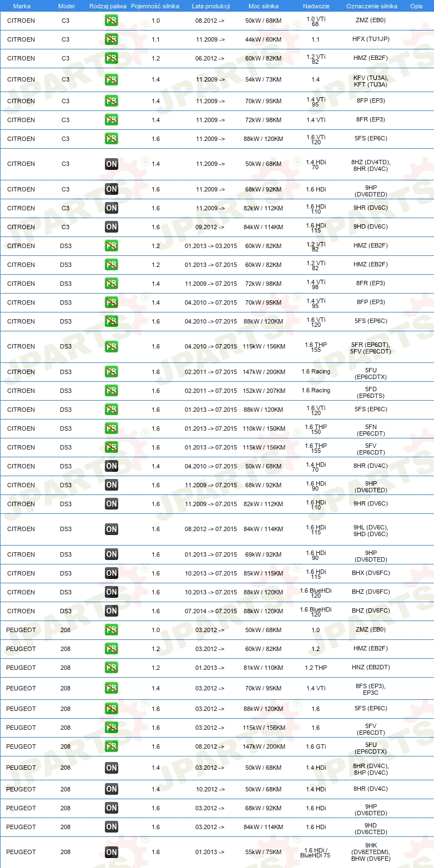434x868 pixels.
Task: Click diesel ON icon in Peugeot 208 10.2012 row
Action: pyautogui.click(x=112, y=789)
